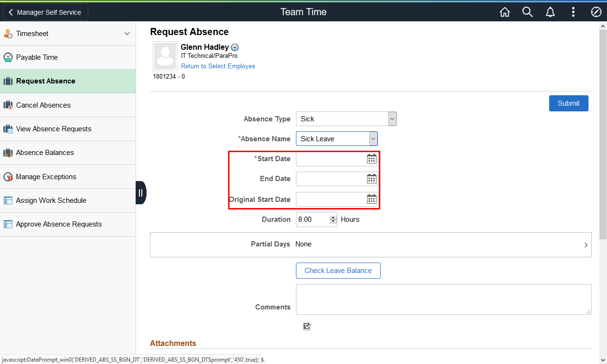Click inside the Comments text area
This screenshot has height=364, width=607.
tap(444, 299)
